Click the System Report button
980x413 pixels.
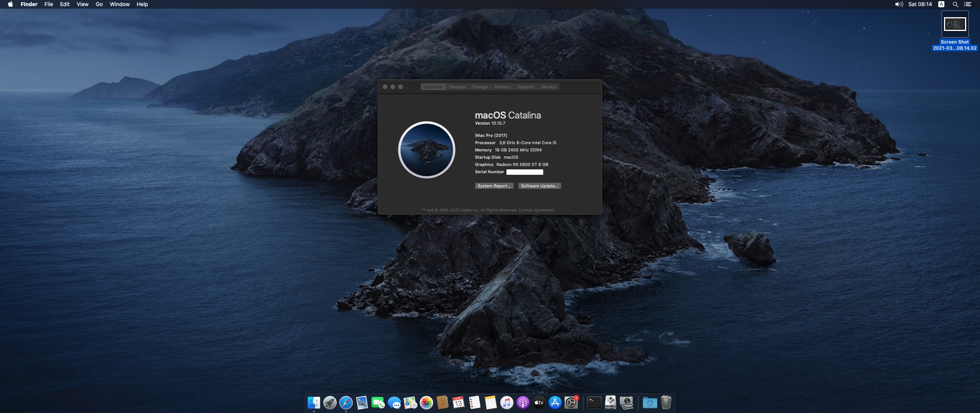point(494,186)
